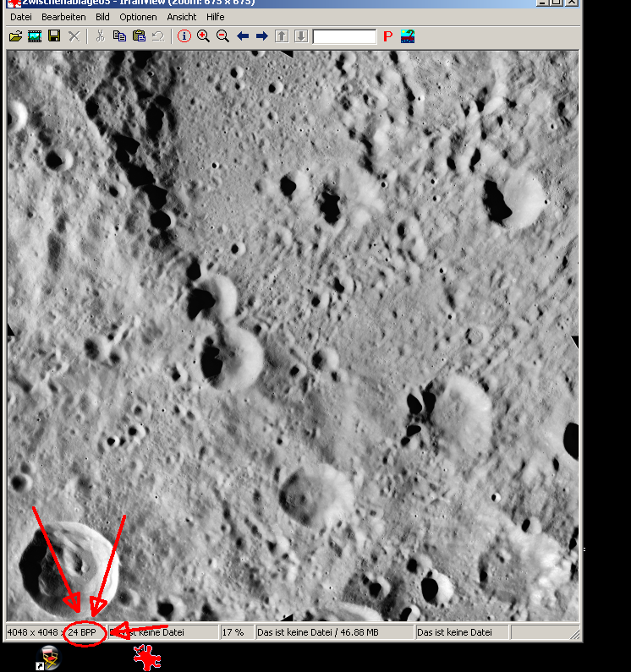Open properties with the red P icon
Viewport: 631px width, 672px height.
[387, 36]
